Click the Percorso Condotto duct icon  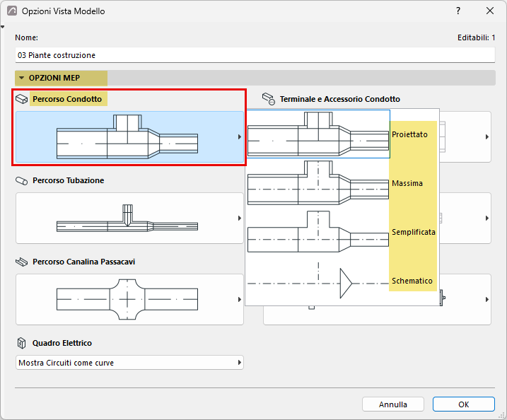tap(22, 99)
